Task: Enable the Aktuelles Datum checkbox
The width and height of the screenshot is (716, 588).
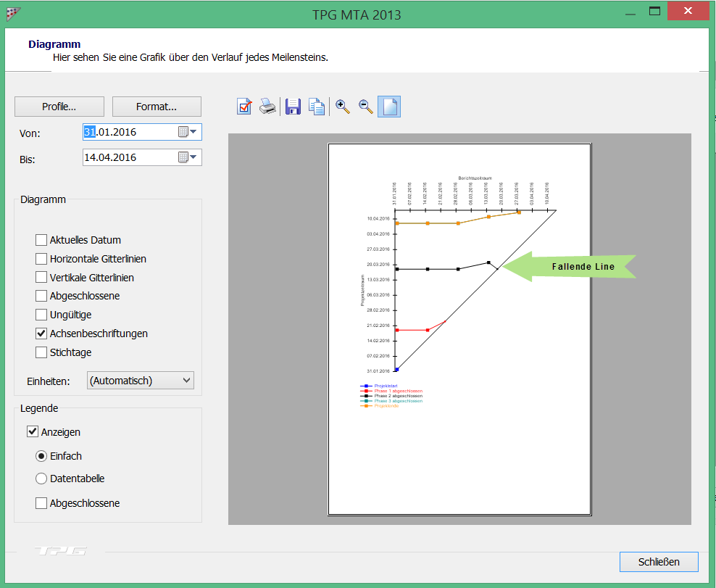Action: click(41, 240)
